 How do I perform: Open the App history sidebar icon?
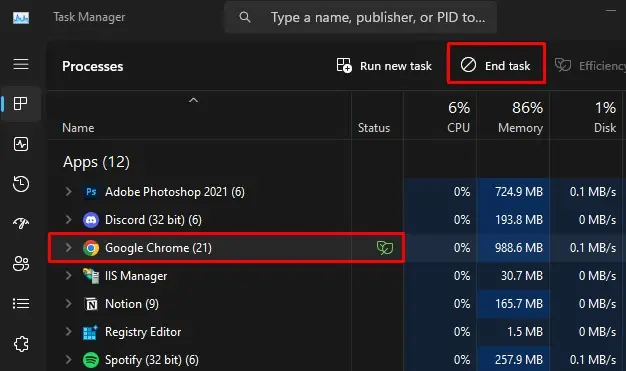(x=21, y=184)
